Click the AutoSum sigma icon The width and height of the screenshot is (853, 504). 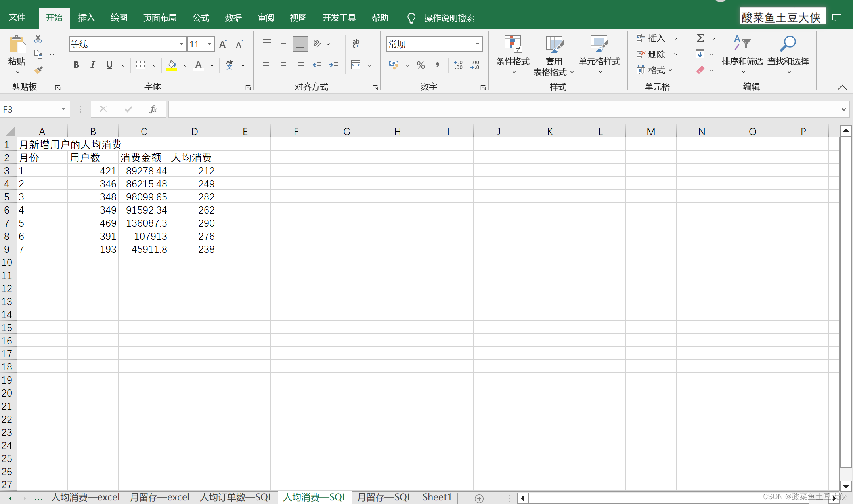tap(700, 38)
